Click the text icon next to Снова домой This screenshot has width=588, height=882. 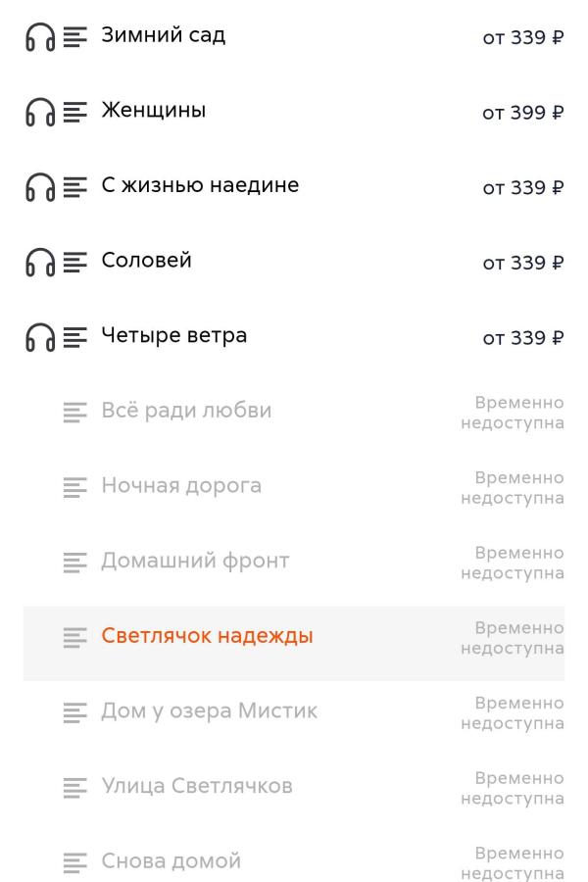point(75,861)
